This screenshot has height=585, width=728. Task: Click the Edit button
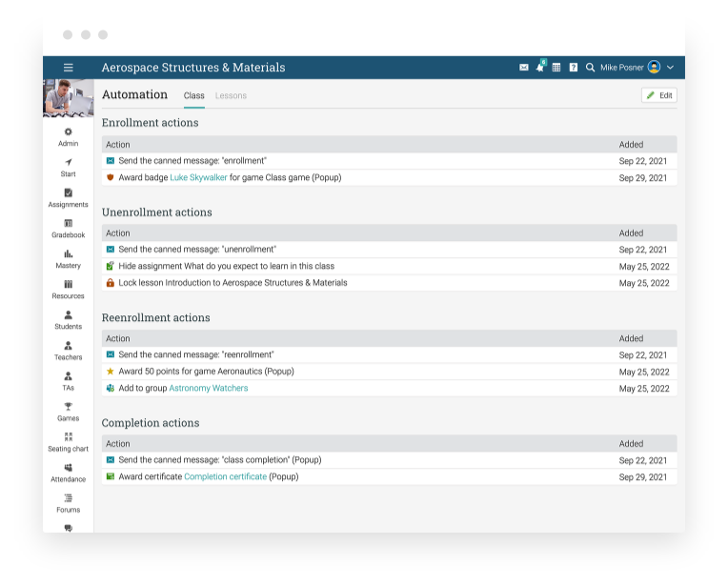tap(659, 95)
